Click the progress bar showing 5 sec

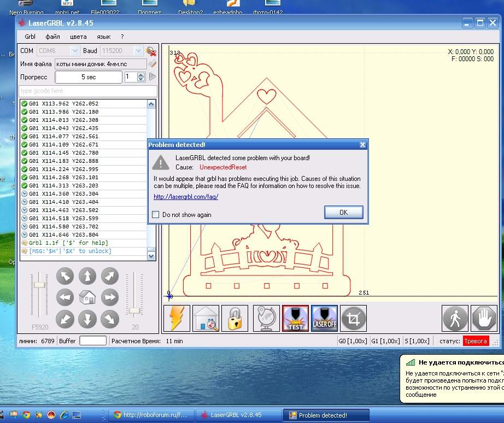[89, 77]
